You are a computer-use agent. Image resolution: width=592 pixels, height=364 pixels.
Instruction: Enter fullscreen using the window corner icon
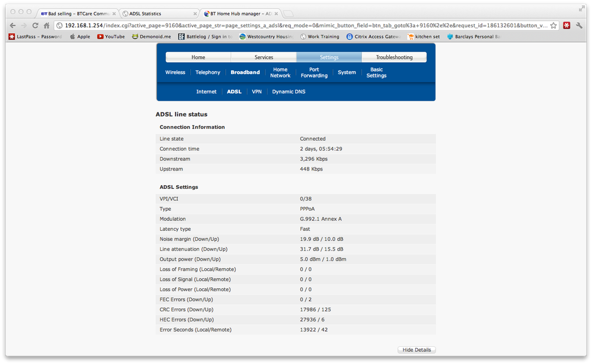click(x=581, y=9)
